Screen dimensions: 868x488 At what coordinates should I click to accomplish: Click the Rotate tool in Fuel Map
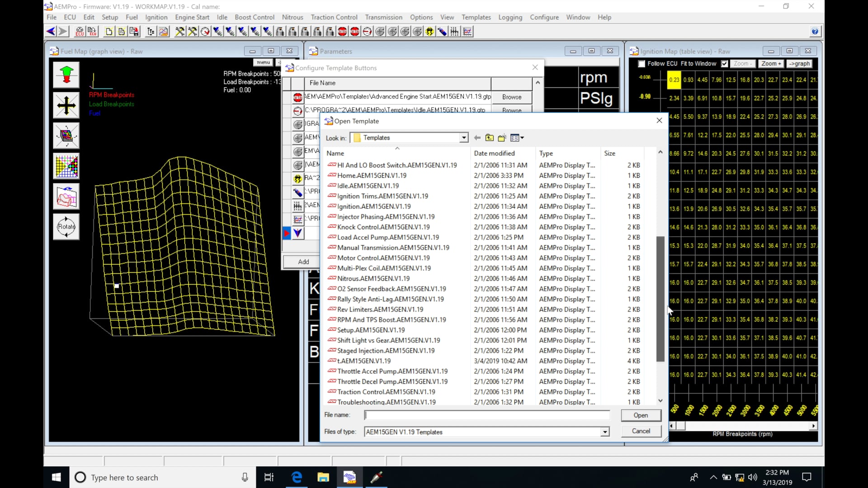click(66, 227)
